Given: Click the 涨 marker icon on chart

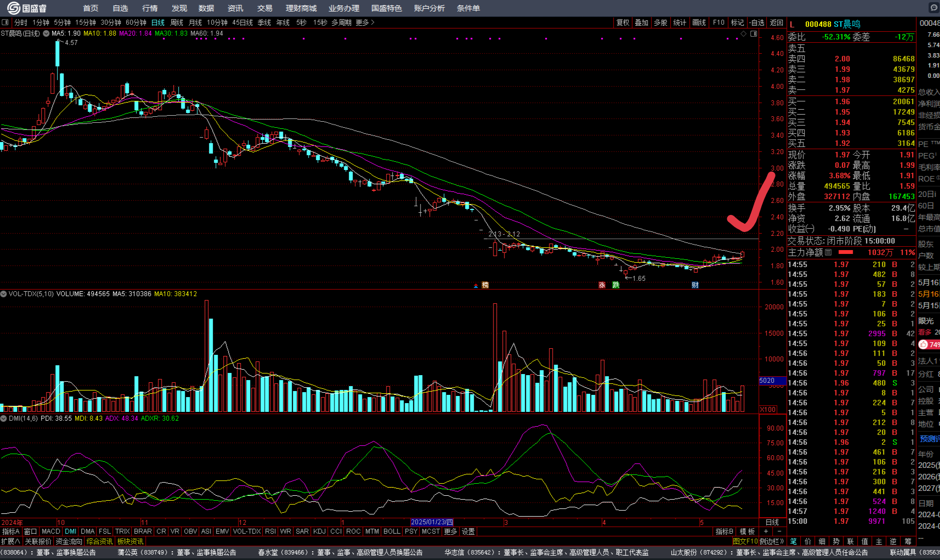Looking at the screenshot, I should pos(602,285).
